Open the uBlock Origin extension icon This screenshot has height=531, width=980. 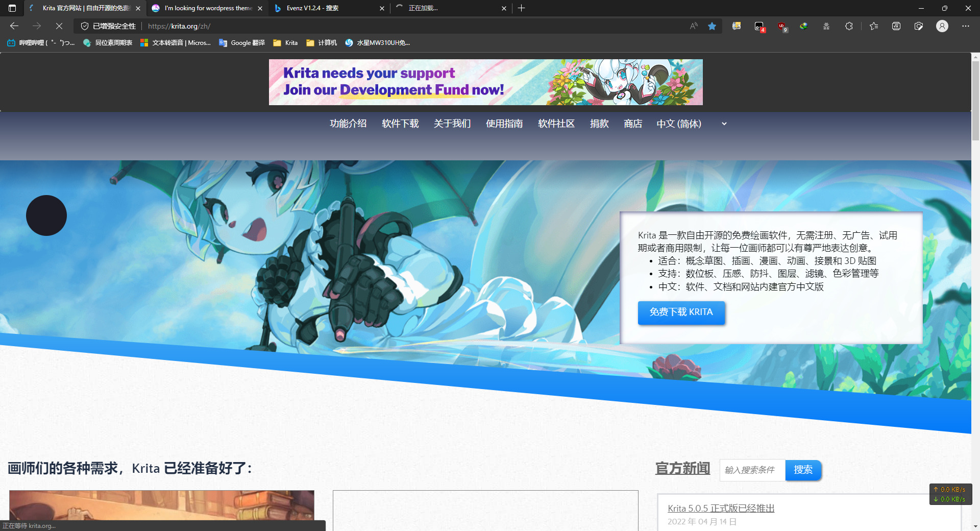782,27
